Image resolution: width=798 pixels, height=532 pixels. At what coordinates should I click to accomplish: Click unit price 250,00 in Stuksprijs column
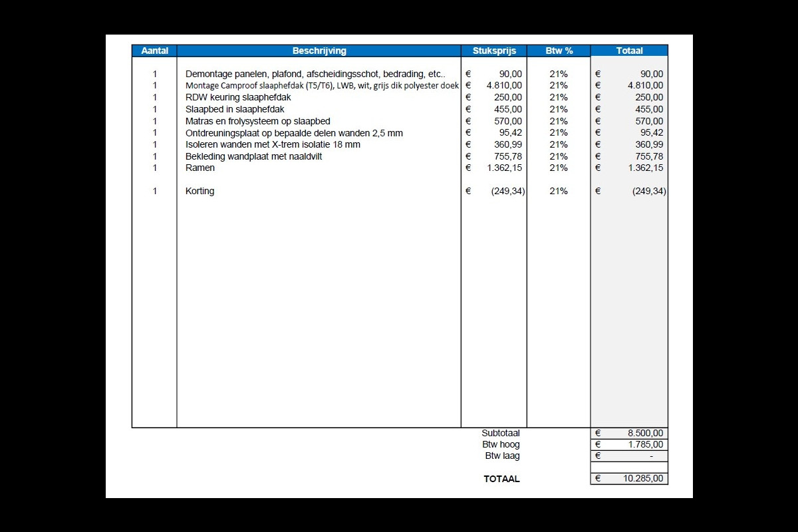[509, 97]
